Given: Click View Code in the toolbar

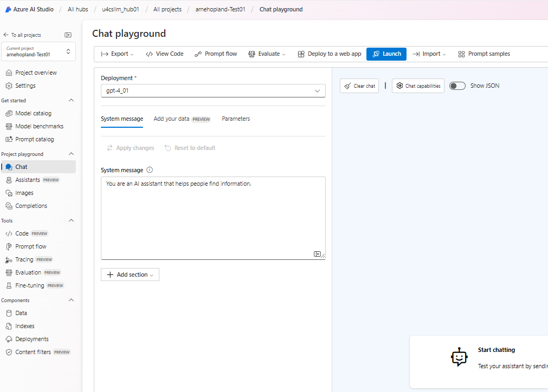Looking at the screenshot, I should pyautogui.click(x=165, y=54).
